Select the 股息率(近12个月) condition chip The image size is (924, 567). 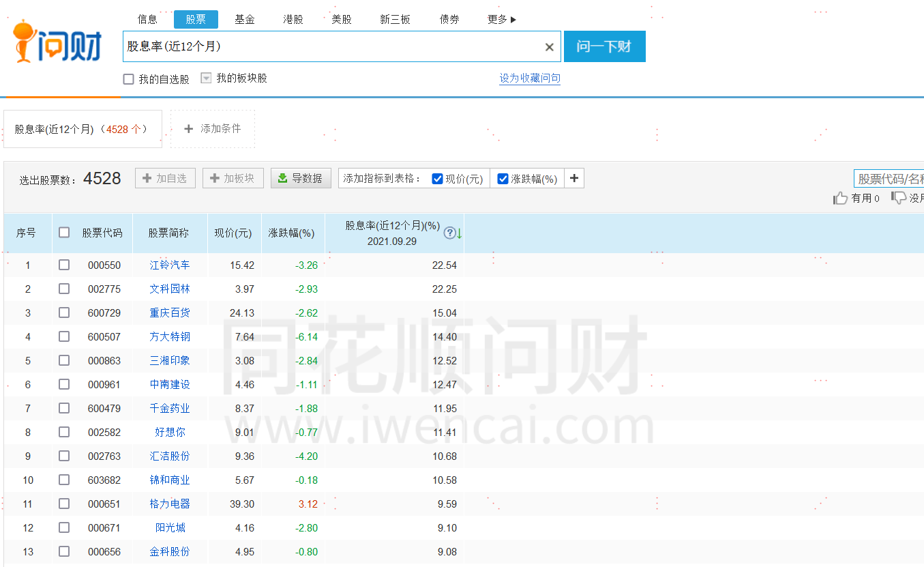(x=83, y=129)
